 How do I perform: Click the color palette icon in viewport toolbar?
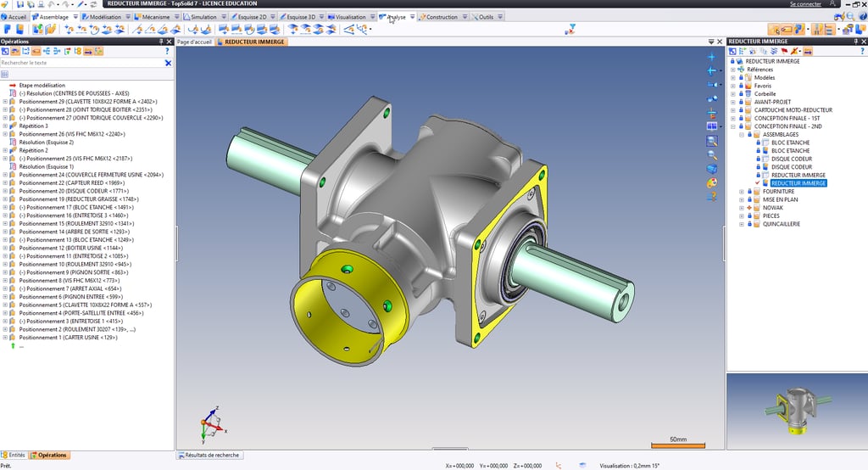[x=712, y=182]
